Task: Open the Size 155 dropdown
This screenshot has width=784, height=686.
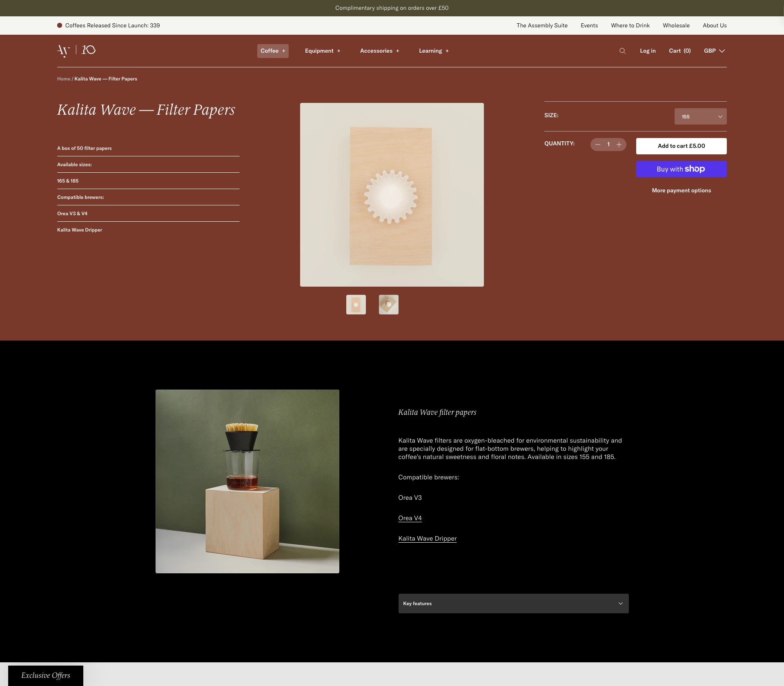Action: pyautogui.click(x=700, y=116)
